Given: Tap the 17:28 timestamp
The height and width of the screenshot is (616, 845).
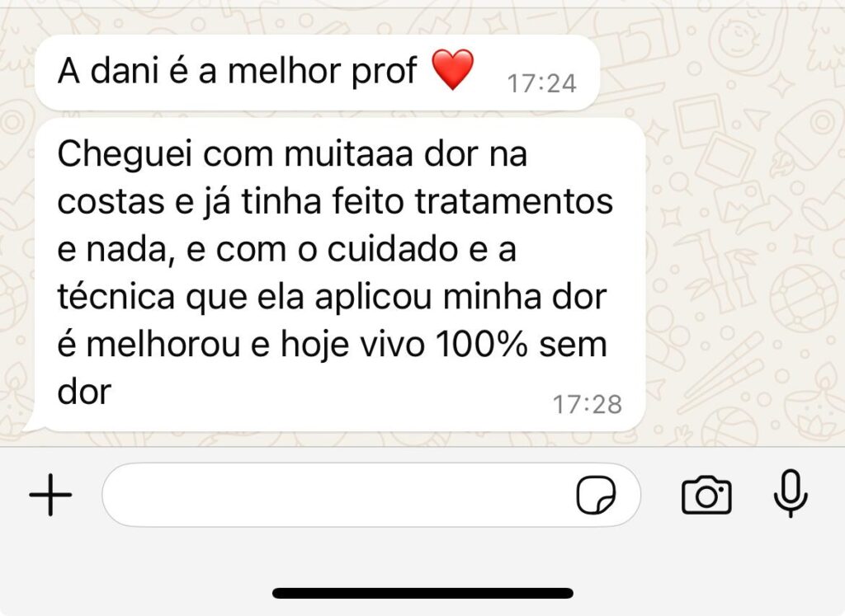Looking at the screenshot, I should tap(588, 404).
